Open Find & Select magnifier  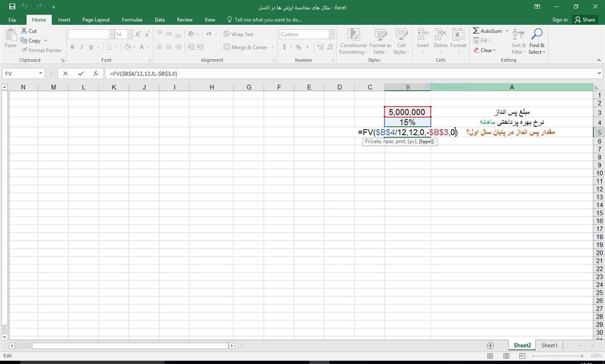[x=537, y=34]
